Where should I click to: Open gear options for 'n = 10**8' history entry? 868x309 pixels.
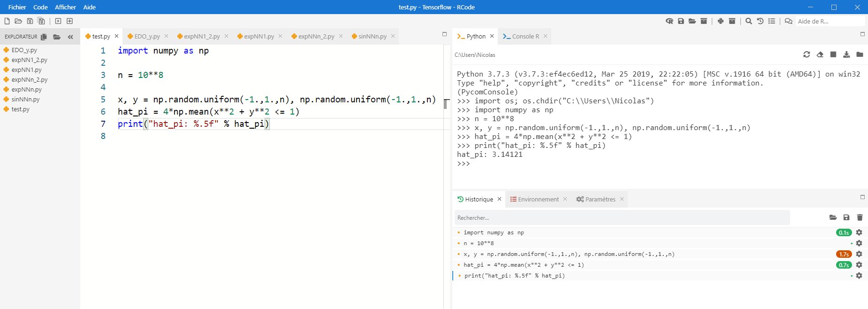click(x=859, y=243)
